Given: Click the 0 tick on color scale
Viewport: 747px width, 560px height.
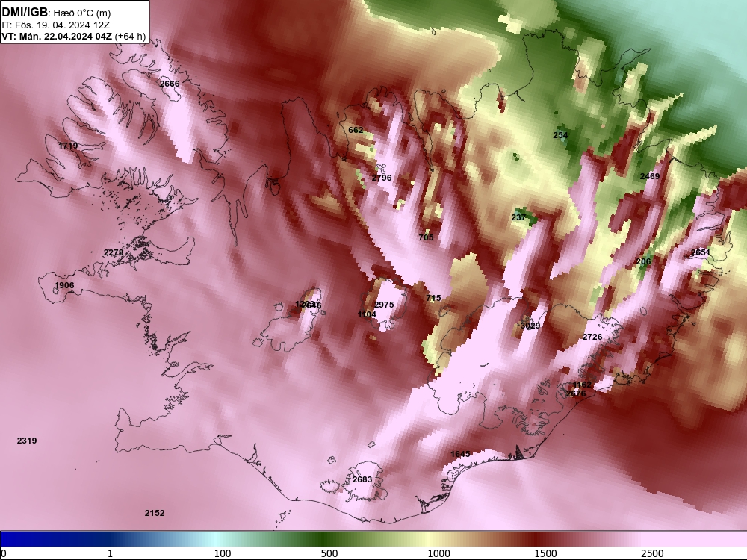Looking at the screenshot, I should pyautogui.click(x=4, y=553).
